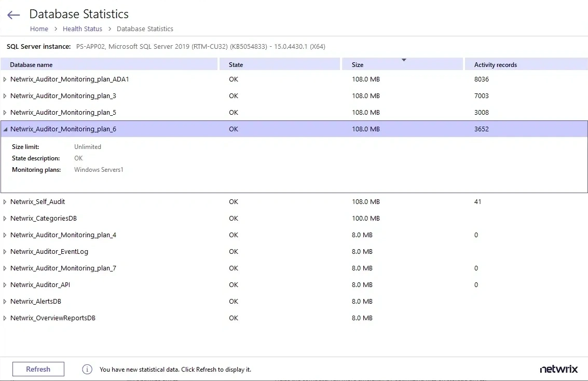Image resolution: width=588 pixels, height=381 pixels.
Task: Sort by the Database name column header
Action: (32, 64)
